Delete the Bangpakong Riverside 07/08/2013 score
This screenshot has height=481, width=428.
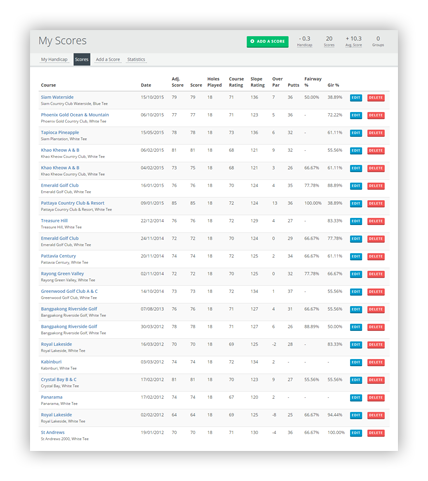pos(376,310)
